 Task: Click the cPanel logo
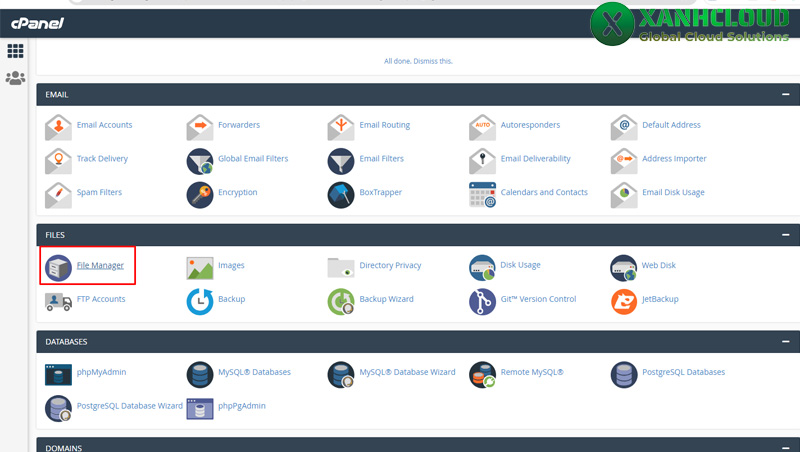[x=37, y=23]
